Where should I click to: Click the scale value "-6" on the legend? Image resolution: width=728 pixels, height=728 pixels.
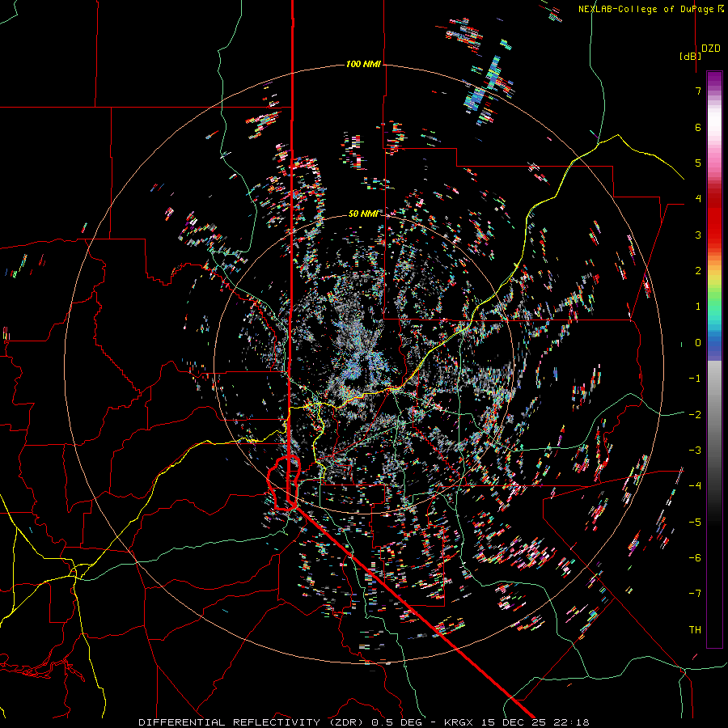[x=695, y=558]
